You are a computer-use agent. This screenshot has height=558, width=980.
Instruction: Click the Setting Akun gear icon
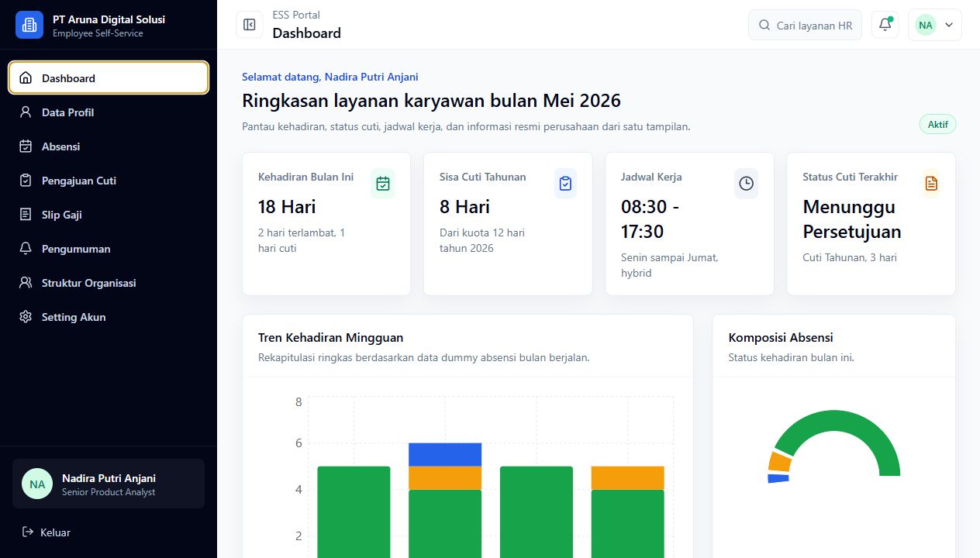click(x=26, y=317)
